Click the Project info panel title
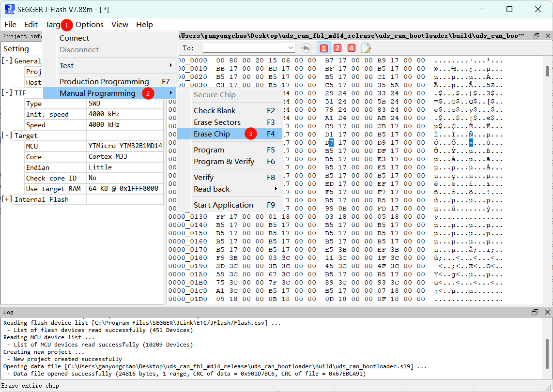The height and width of the screenshot is (392, 553). click(22, 36)
